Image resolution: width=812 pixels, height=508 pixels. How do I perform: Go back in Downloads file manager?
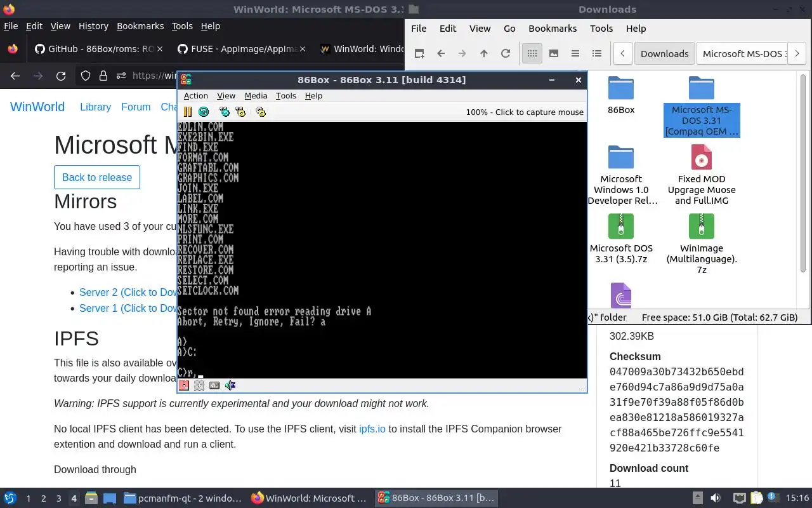(x=441, y=53)
